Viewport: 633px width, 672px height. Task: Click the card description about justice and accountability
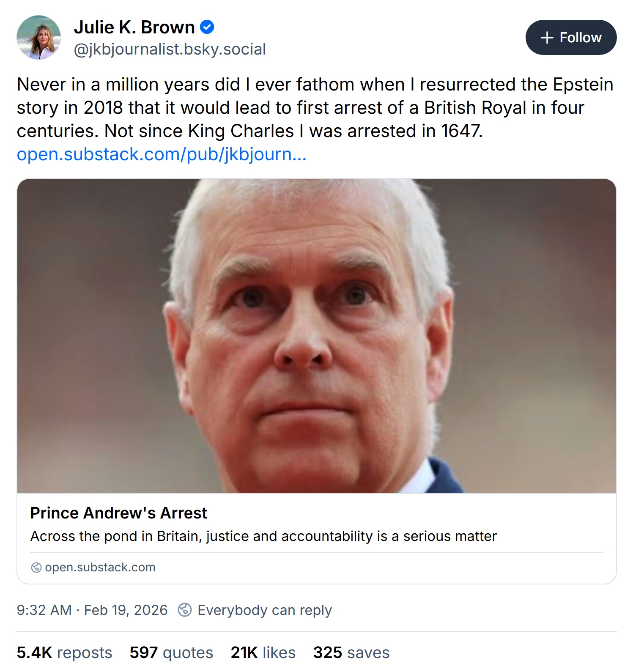tap(263, 536)
